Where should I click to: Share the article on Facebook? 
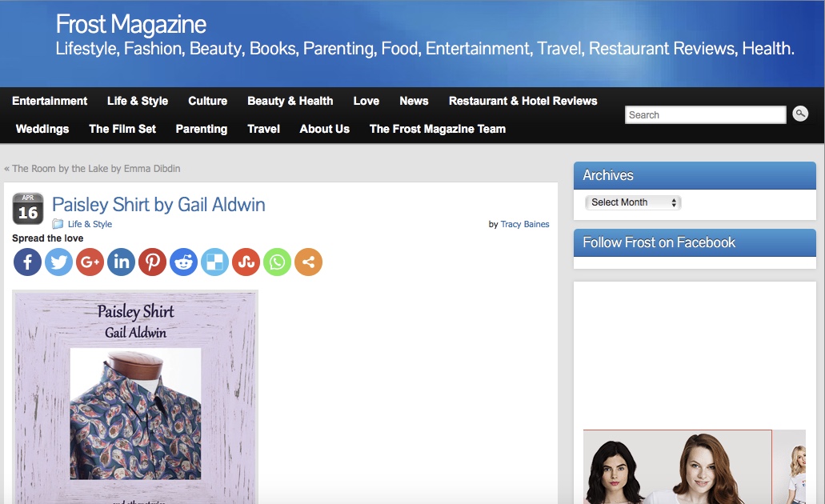coord(27,262)
